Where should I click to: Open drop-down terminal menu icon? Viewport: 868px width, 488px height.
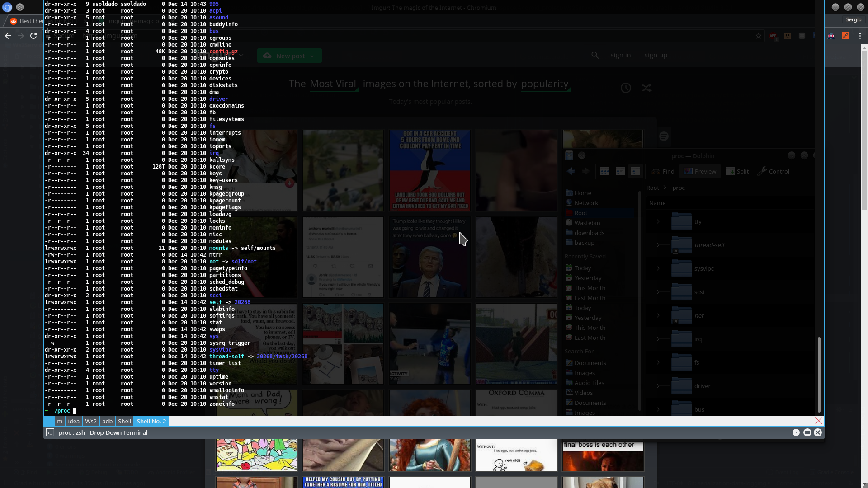pyautogui.click(x=807, y=432)
